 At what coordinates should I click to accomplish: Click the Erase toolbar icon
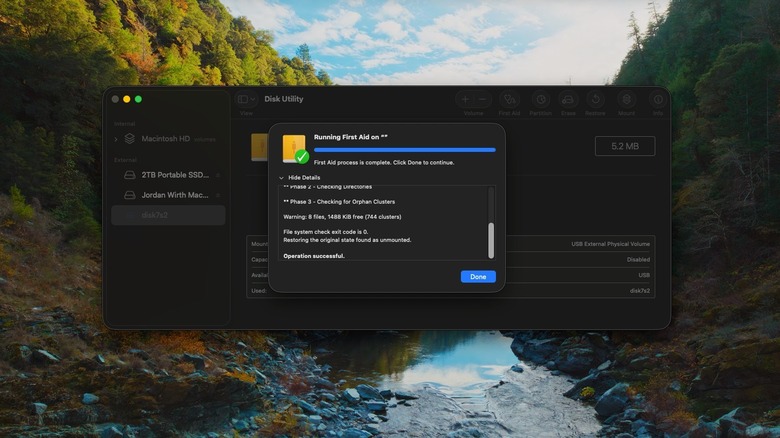(x=568, y=100)
